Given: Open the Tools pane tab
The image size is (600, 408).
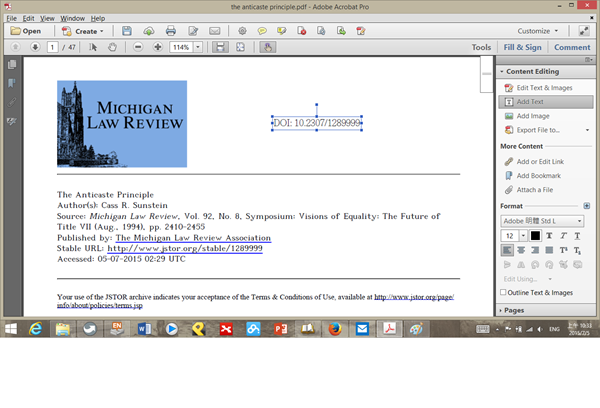Looking at the screenshot, I should tap(481, 47).
